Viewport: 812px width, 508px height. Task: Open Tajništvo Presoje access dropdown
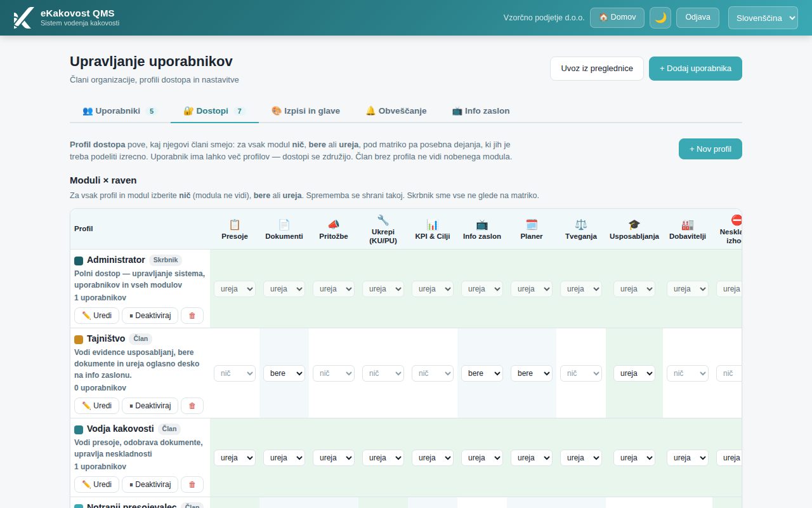point(235,373)
